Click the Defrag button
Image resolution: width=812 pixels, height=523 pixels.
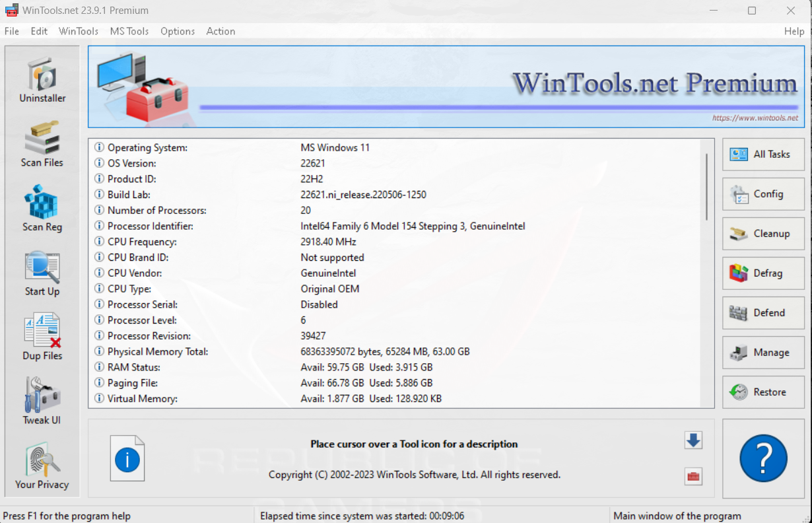[x=763, y=273]
